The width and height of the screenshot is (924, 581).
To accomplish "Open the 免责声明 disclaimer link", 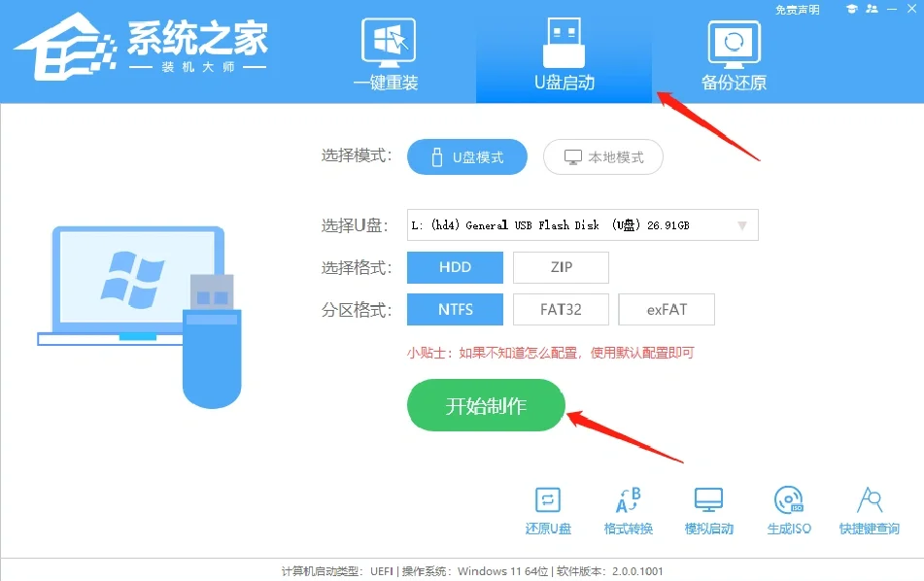I will tap(797, 10).
